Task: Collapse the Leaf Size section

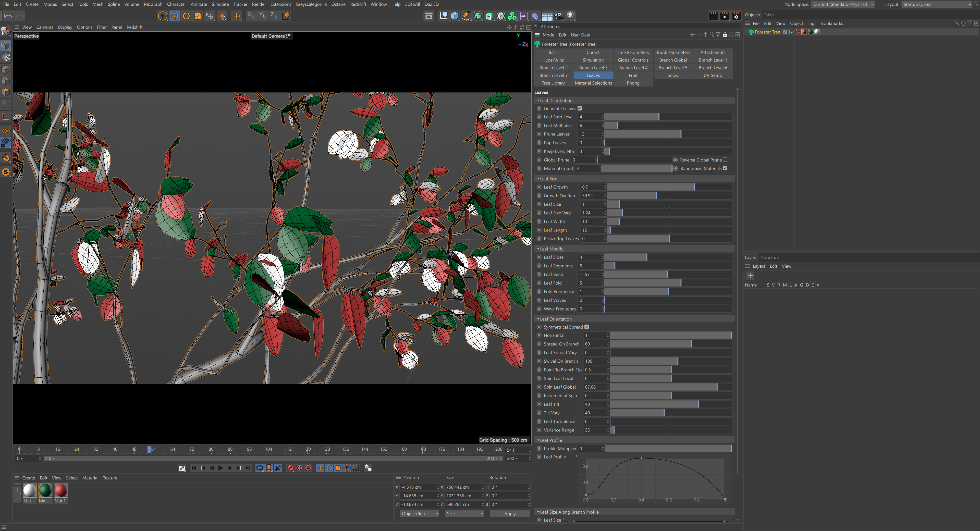Action: pyautogui.click(x=538, y=179)
